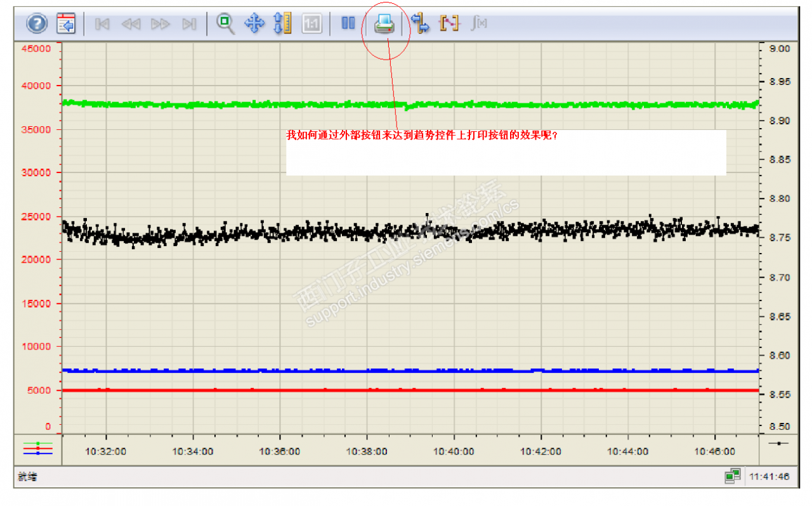Screen dimensions: 812x506
Task: Click the 10000 label on left axis
Action: (36, 346)
